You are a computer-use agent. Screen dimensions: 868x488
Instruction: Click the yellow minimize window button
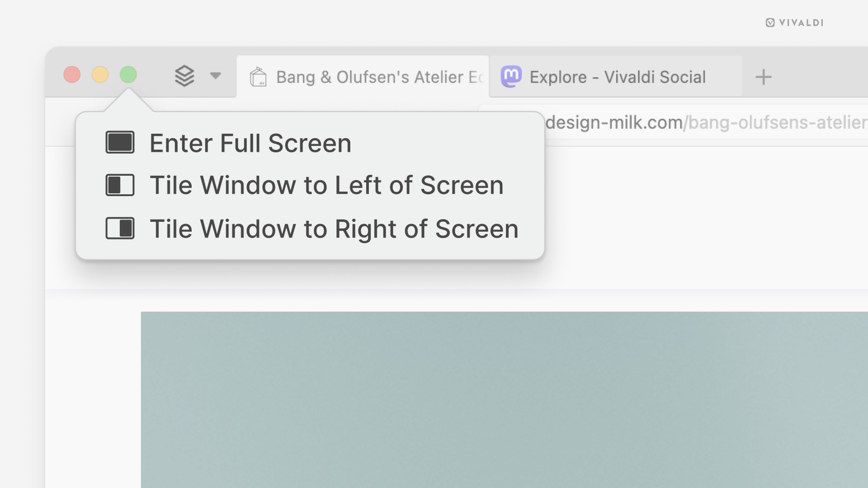[100, 75]
